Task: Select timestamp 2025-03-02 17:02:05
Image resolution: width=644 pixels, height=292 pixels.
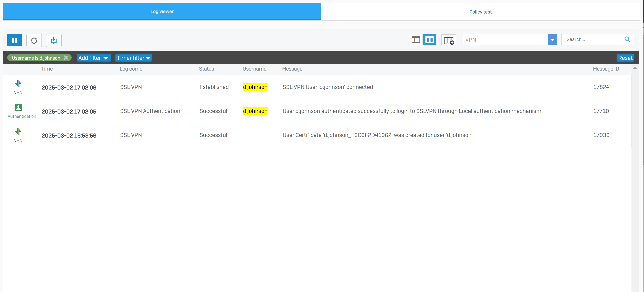Action: point(69,111)
